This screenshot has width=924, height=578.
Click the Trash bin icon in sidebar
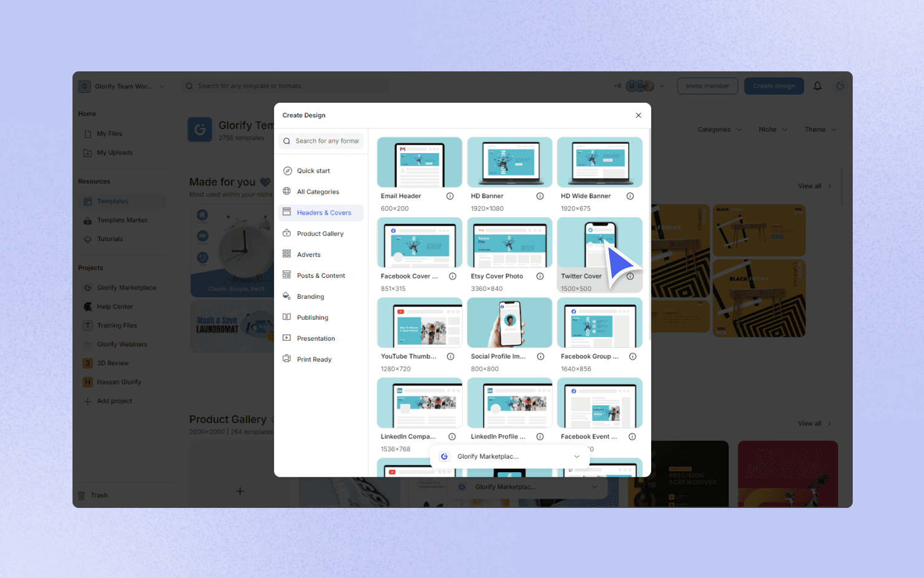[x=82, y=496]
